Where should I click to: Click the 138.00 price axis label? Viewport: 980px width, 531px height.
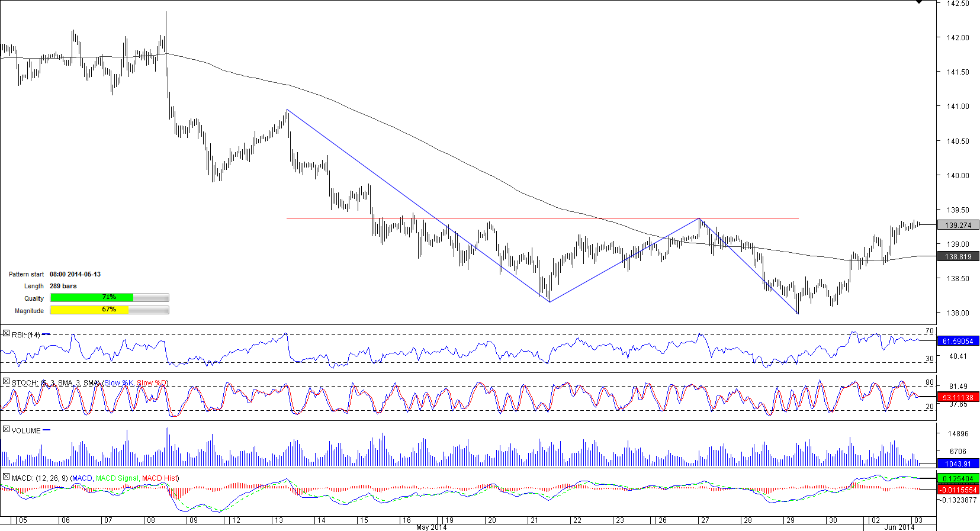(957, 313)
